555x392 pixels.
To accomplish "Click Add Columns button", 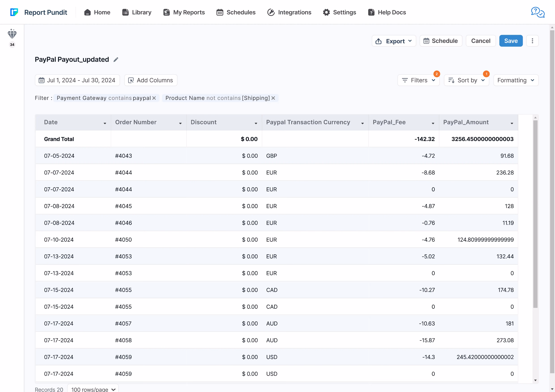I will pos(151,80).
